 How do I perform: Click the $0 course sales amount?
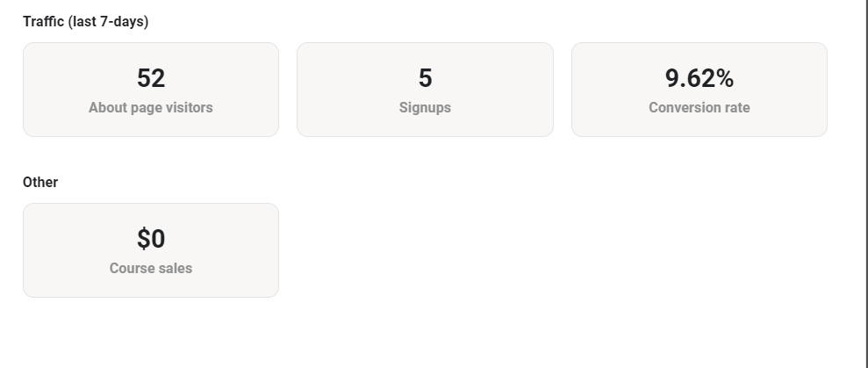pos(151,239)
